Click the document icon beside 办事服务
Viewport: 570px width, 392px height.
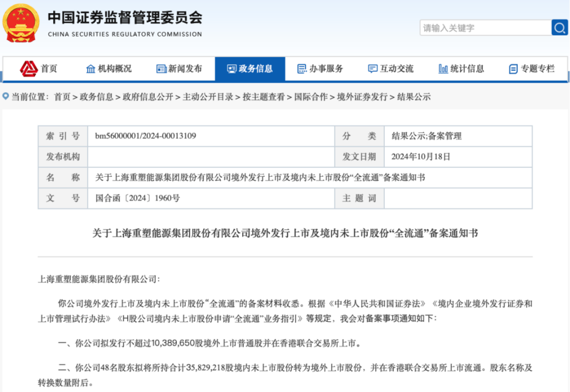(x=302, y=69)
